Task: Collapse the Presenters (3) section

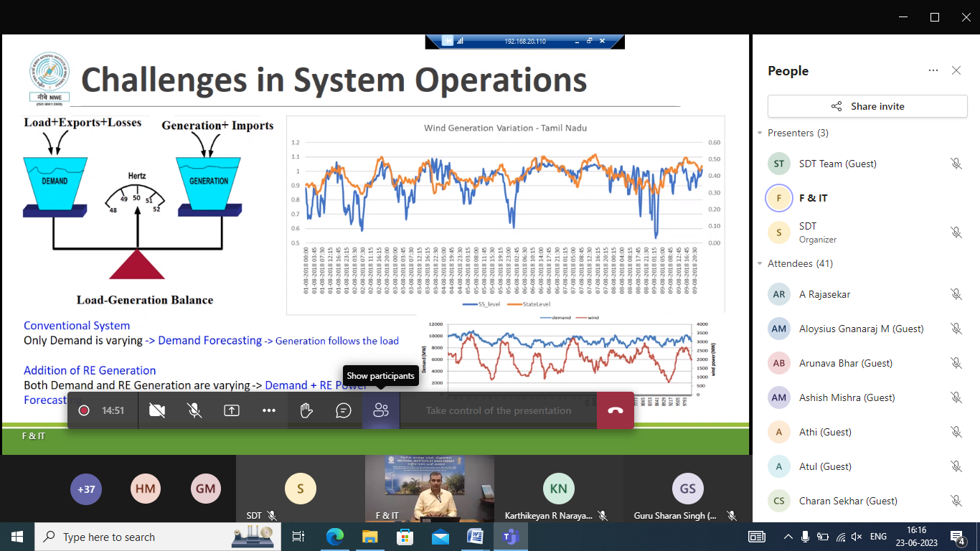Action: [x=760, y=133]
